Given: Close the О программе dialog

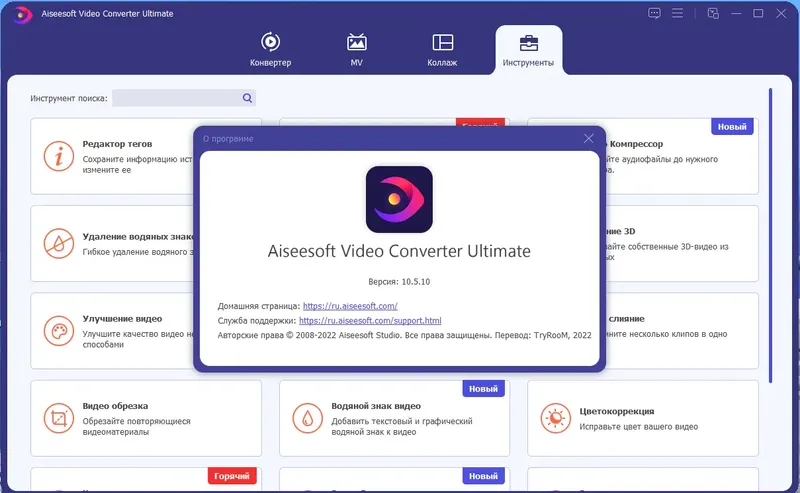Looking at the screenshot, I should [588, 138].
